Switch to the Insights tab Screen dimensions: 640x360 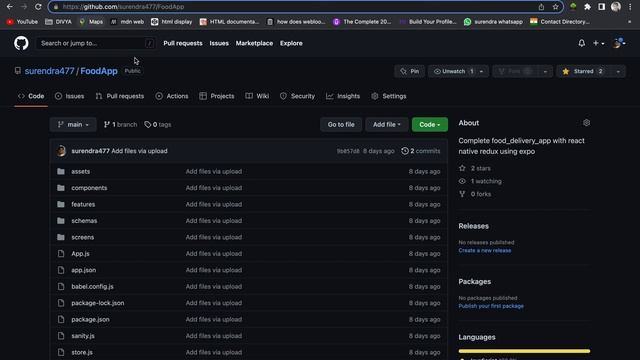point(343,96)
